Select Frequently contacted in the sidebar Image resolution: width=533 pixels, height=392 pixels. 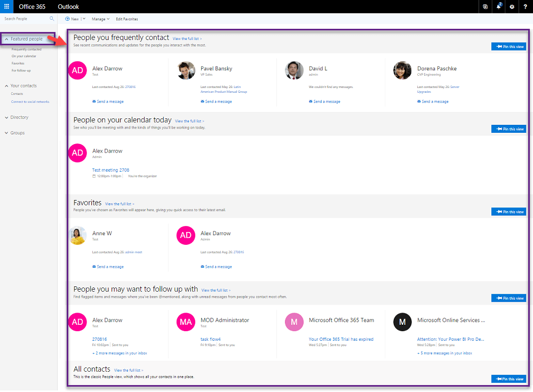coord(26,50)
